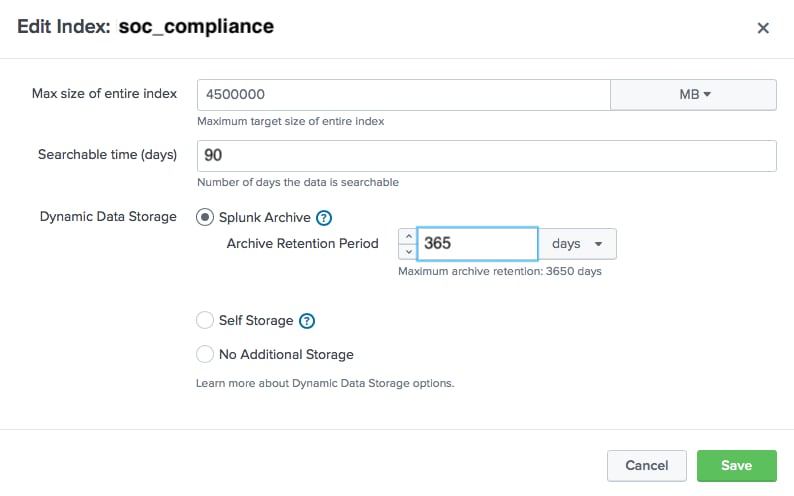Cancel editing the index

pyautogui.click(x=647, y=466)
